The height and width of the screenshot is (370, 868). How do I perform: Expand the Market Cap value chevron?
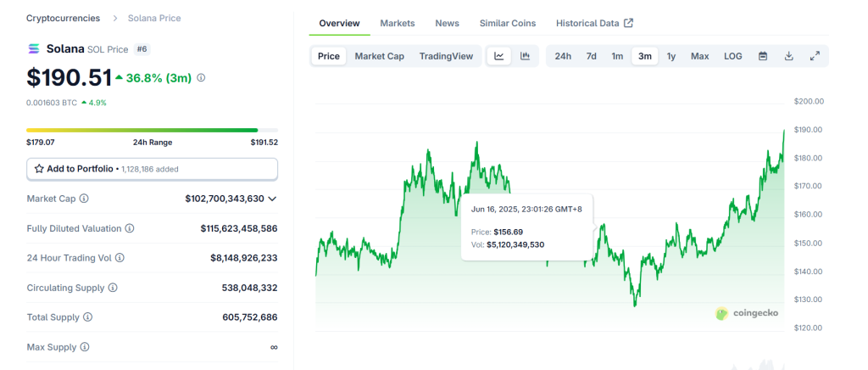point(272,199)
